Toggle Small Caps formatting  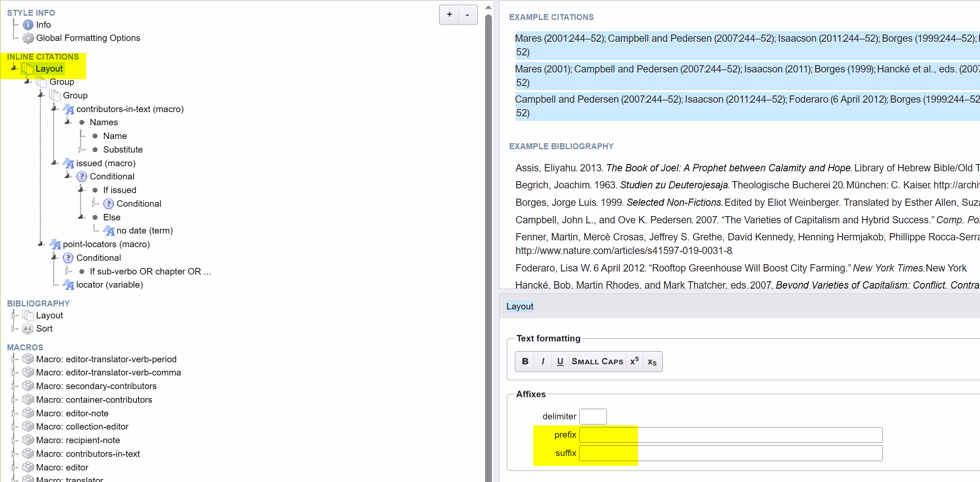point(597,361)
